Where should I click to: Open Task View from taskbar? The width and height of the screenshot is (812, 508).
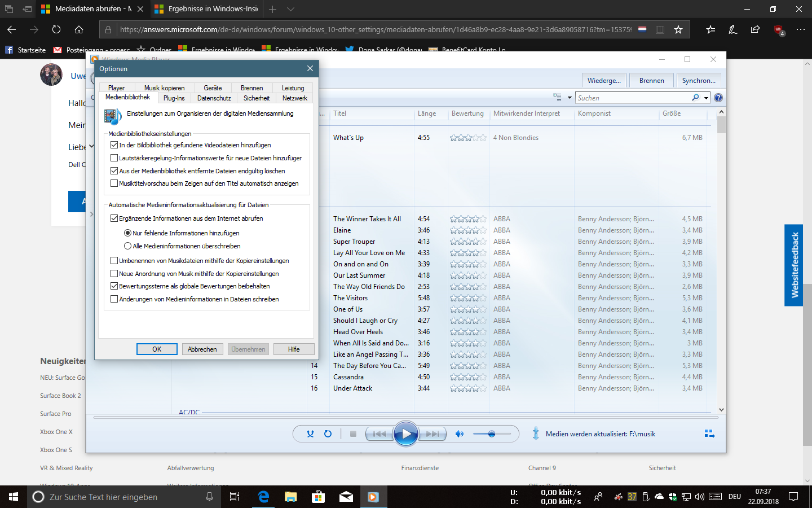pyautogui.click(x=235, y=497)
